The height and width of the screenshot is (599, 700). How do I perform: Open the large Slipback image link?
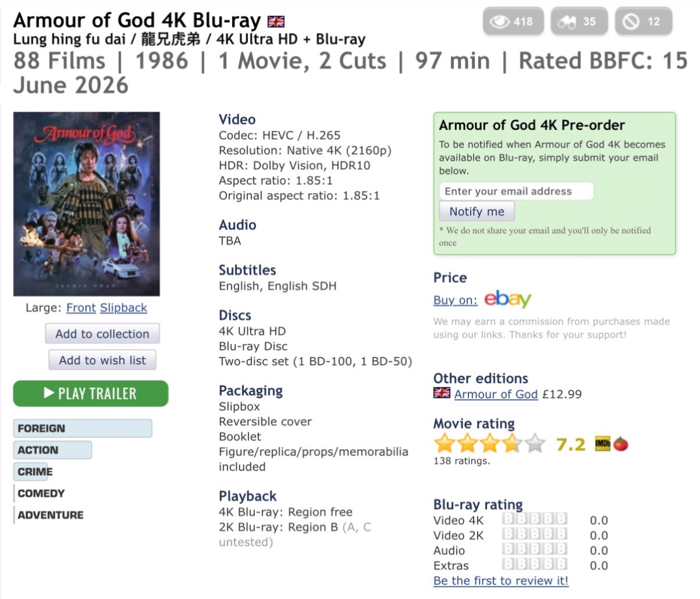[124, 307]
